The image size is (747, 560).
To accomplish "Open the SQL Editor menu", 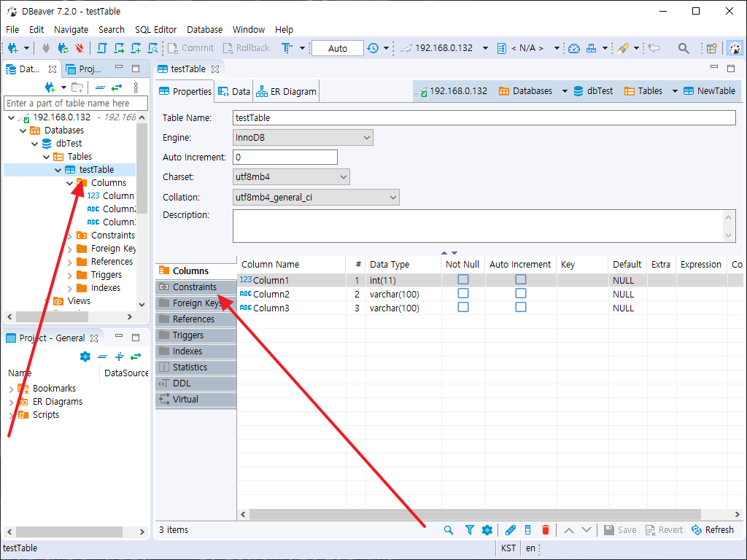I will tap(156, 29).
